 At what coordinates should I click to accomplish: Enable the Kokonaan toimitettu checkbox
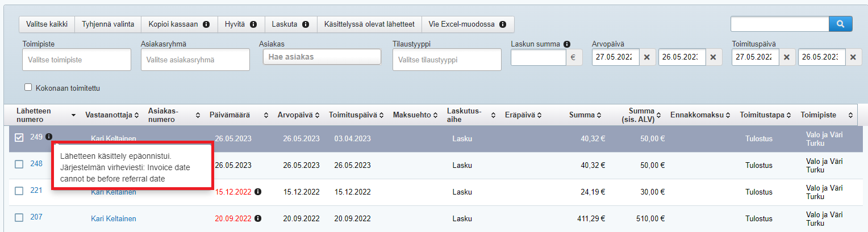28,88
